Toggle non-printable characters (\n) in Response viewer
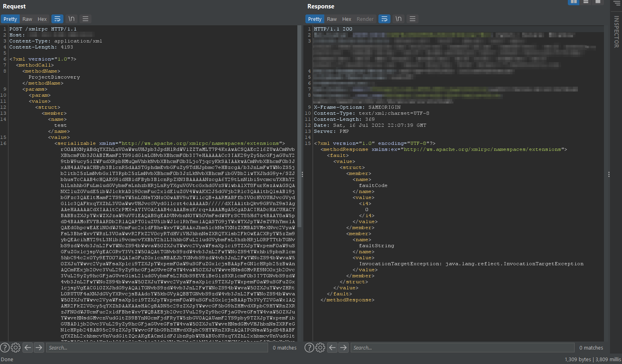This screenshot has height=364, width=622. [398, 19]
